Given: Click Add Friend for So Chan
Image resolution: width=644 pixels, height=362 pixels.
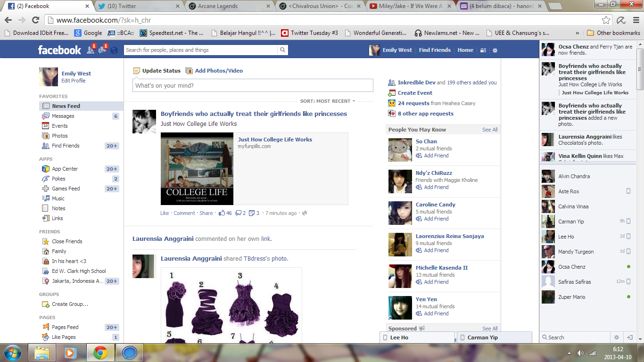Looking at the screenshot, I should (432, 156).
